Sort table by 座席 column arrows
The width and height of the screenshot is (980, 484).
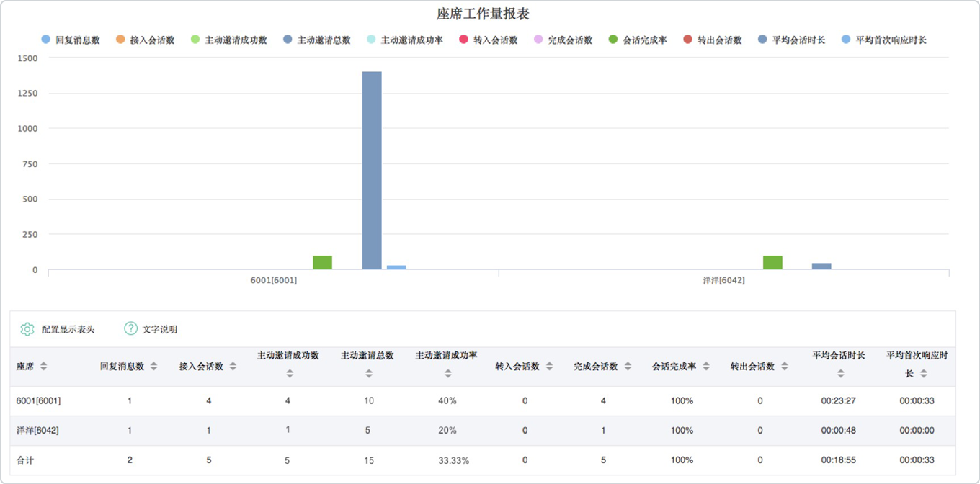coord(43,367)
